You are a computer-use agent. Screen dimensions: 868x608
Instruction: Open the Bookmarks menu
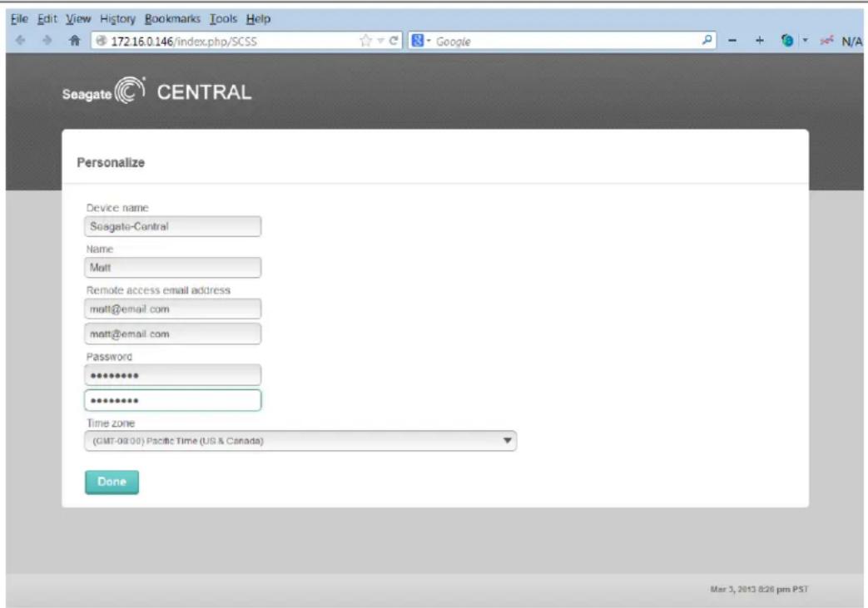coord(172,19)
